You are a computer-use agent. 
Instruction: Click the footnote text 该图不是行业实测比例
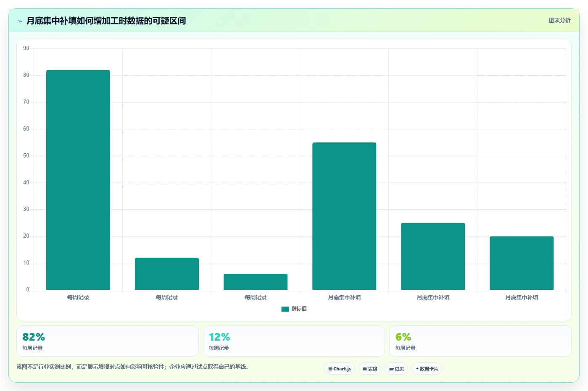(x=44, y=367)
